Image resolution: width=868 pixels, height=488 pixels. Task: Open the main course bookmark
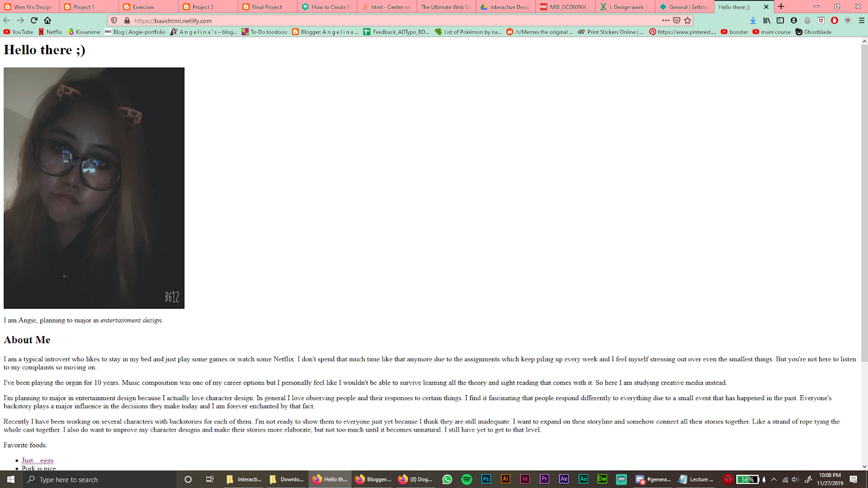(x=771, y=32)
